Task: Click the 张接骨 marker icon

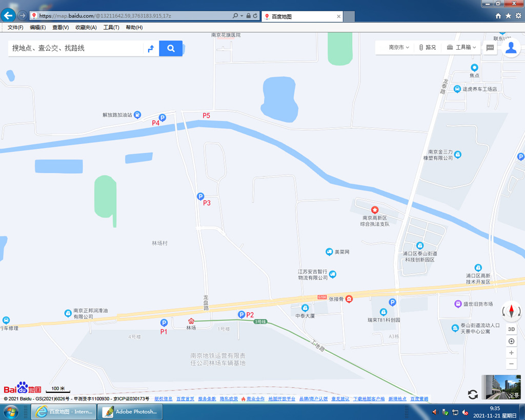Action: 349,299
